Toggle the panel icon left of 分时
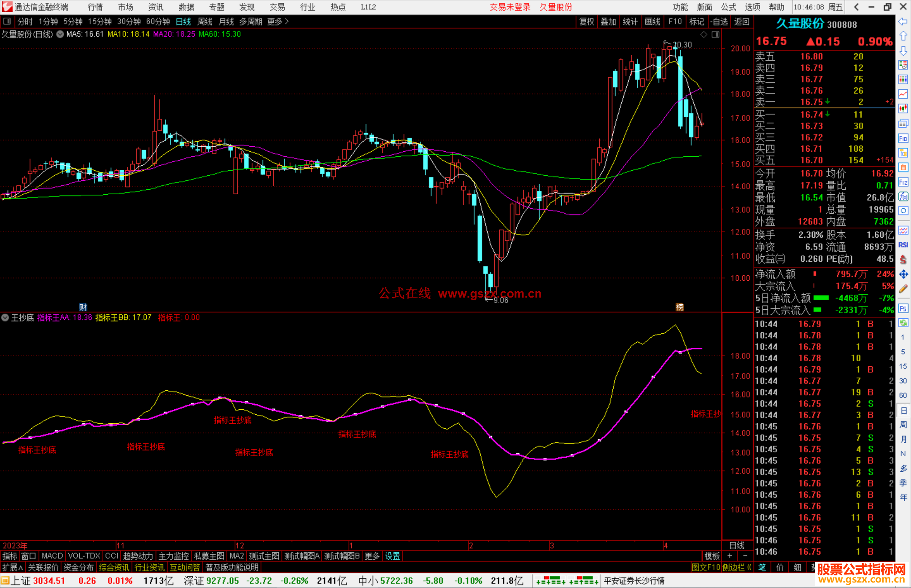The width and height of the screenshot is (911, 588). [x=7, y=21]
